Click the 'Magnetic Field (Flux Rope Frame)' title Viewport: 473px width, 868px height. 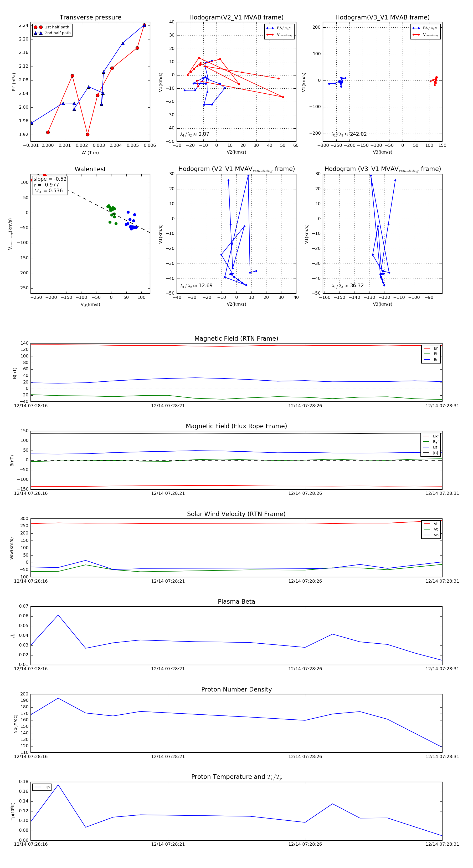(236, 426)
